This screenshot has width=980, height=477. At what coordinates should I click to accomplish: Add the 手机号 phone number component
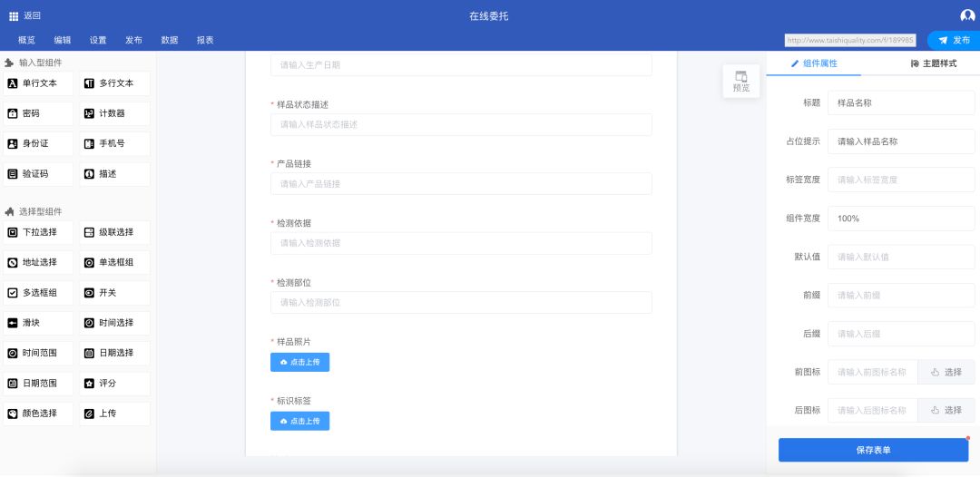[115, 143]
